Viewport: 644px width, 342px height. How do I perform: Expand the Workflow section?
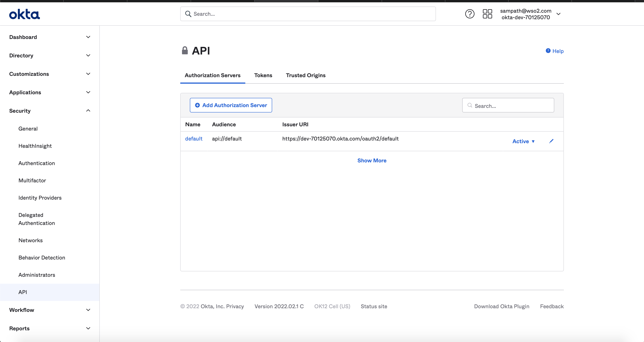pos(50,310)
